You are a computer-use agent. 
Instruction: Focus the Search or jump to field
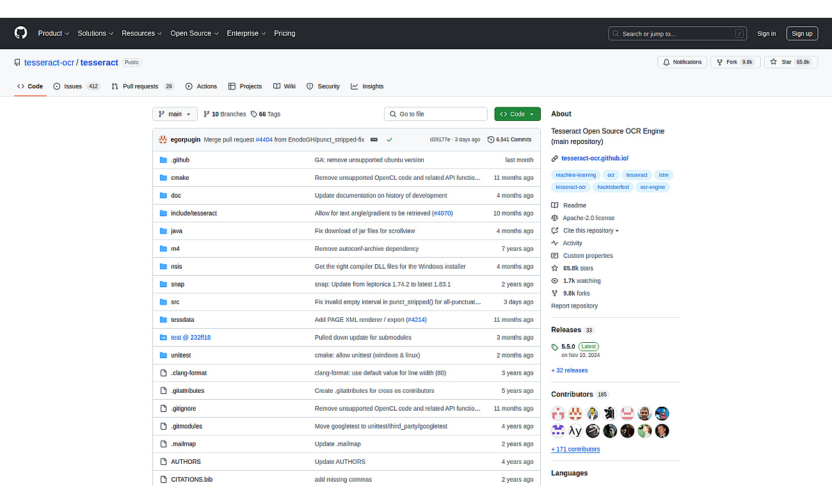pos(678,34)
